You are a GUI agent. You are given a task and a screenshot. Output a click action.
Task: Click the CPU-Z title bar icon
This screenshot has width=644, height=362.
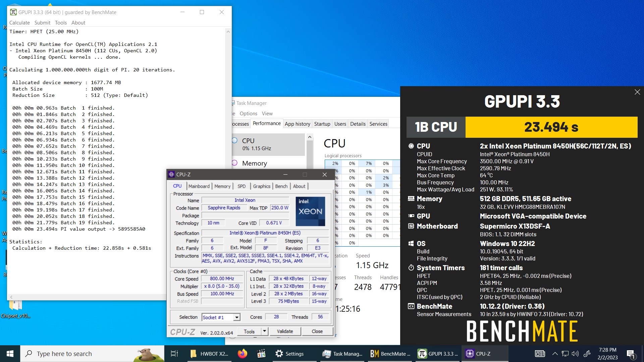point(171,174)
